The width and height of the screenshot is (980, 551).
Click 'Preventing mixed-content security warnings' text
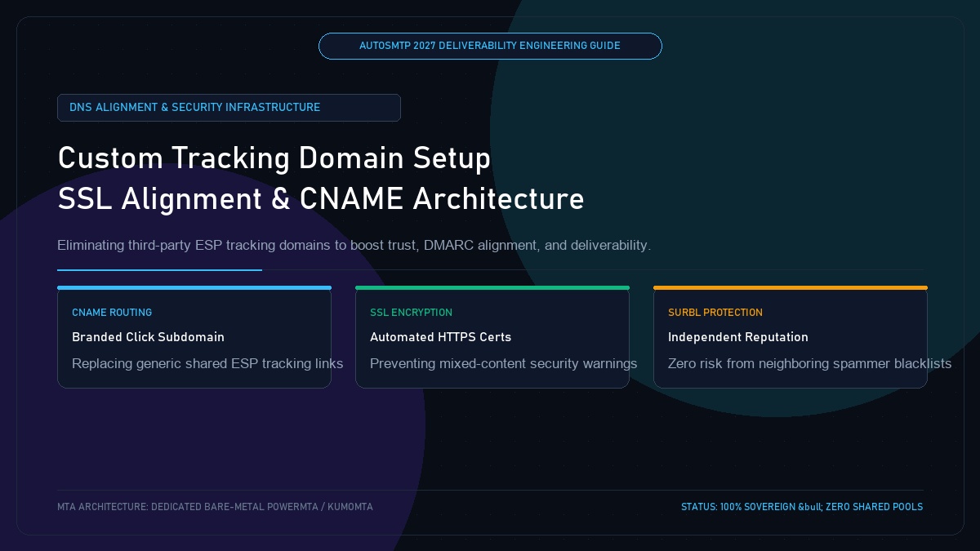504,363
